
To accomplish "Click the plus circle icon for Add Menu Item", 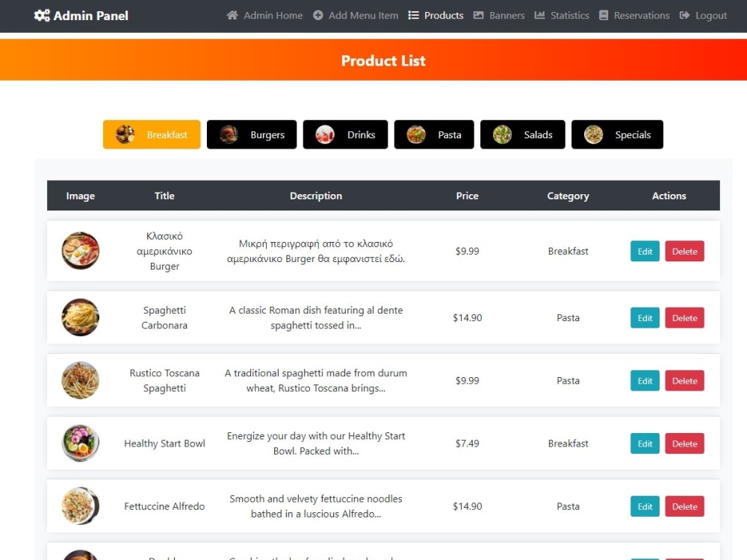I will point(317,15).
